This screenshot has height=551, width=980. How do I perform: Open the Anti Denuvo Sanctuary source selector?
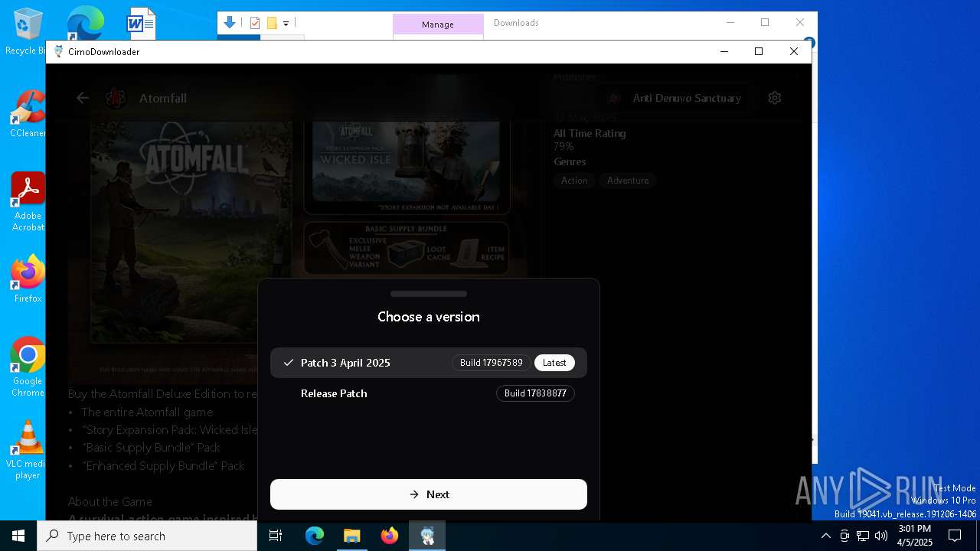click(x=674, y=98)
